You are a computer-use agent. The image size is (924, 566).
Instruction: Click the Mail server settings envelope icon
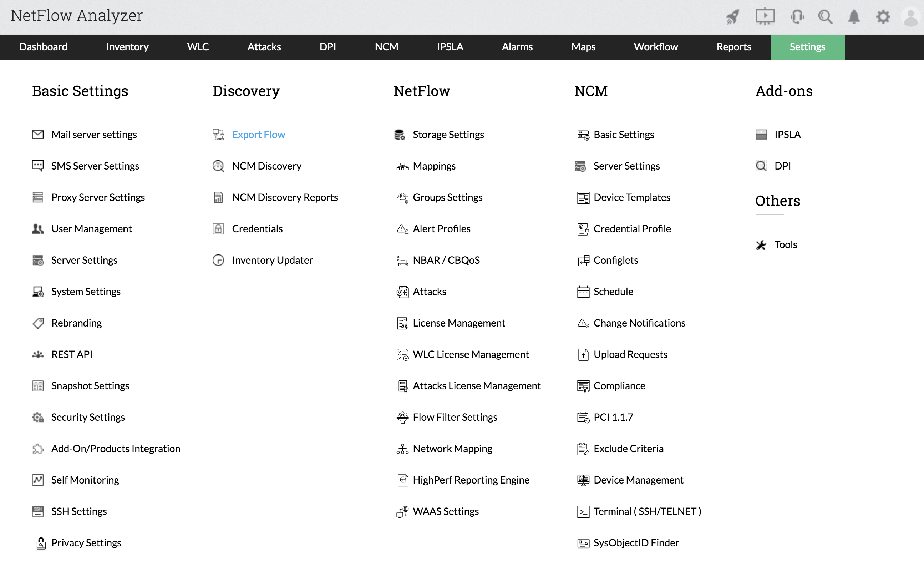pos(37,134)
